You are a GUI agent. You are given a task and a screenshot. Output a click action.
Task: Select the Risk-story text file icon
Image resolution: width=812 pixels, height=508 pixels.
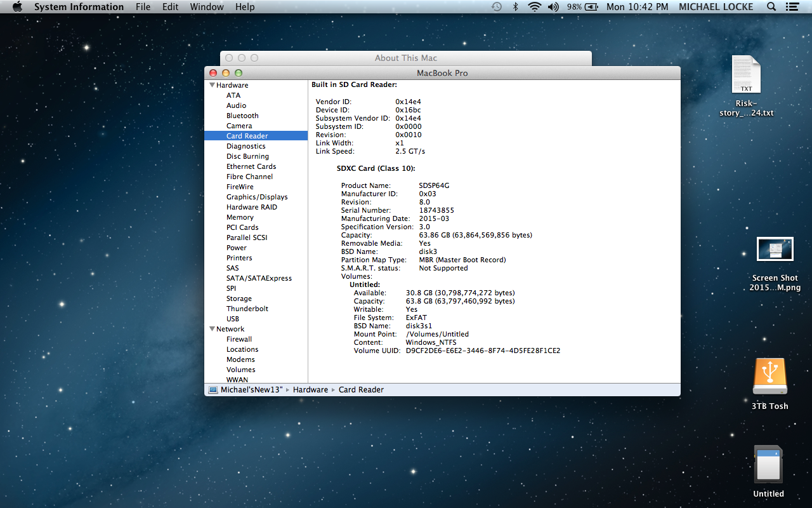(x=746, y=75)
